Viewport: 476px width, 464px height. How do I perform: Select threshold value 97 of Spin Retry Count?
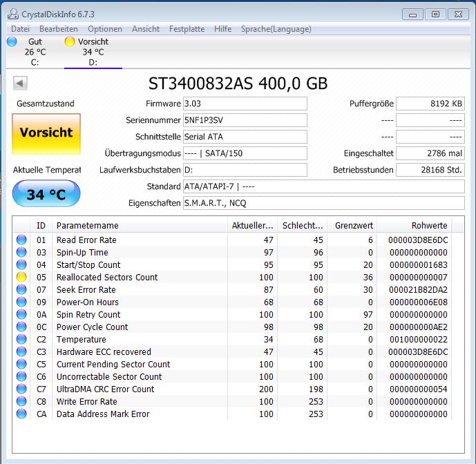[368, 314]
